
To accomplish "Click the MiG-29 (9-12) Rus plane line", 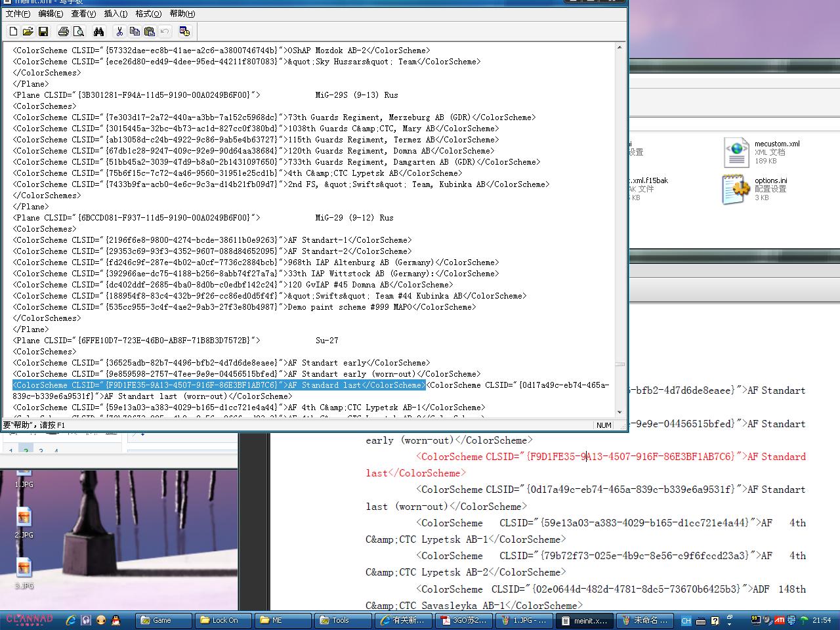I will [x=203, y=218].
